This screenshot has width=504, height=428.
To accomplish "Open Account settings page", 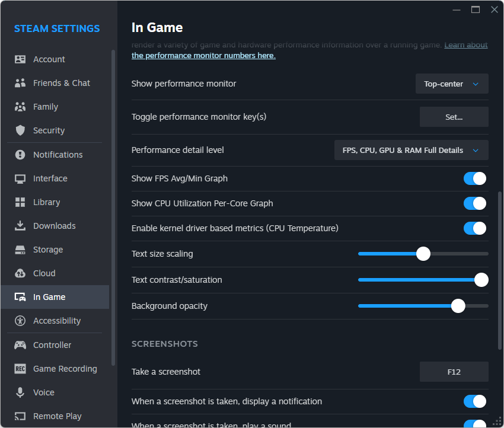I will 55,59.
